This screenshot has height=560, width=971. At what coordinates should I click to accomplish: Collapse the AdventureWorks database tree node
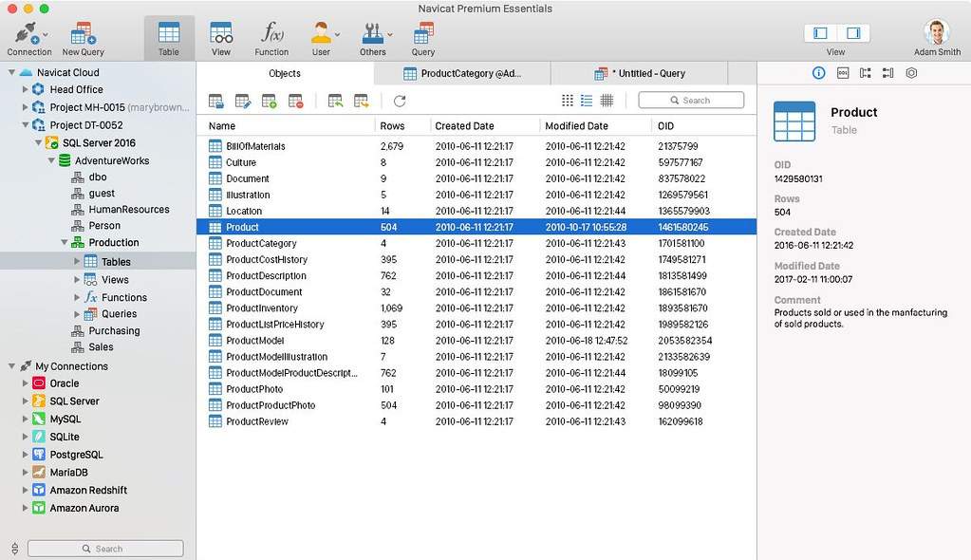(51, 160)
